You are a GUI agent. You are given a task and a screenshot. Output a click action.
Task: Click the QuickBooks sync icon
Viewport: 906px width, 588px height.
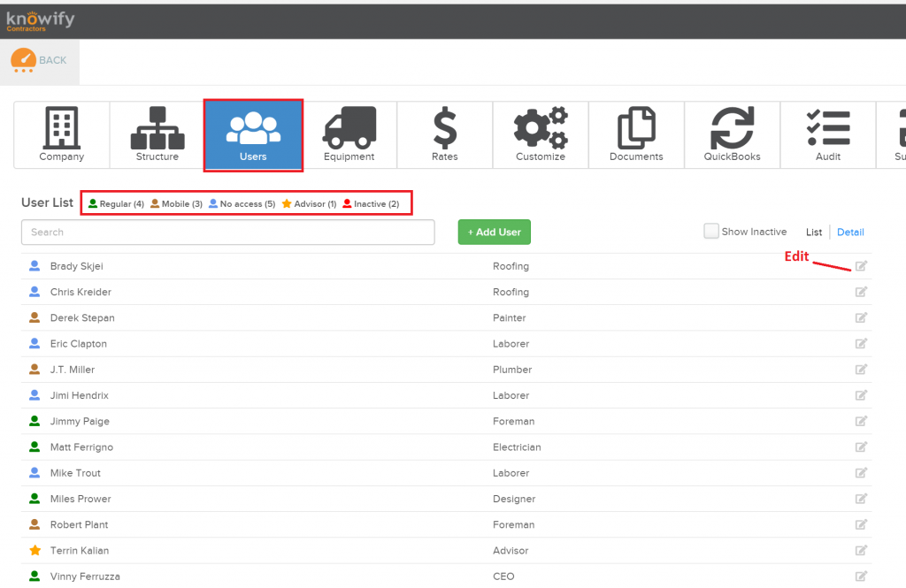click(x=732, y=134)
